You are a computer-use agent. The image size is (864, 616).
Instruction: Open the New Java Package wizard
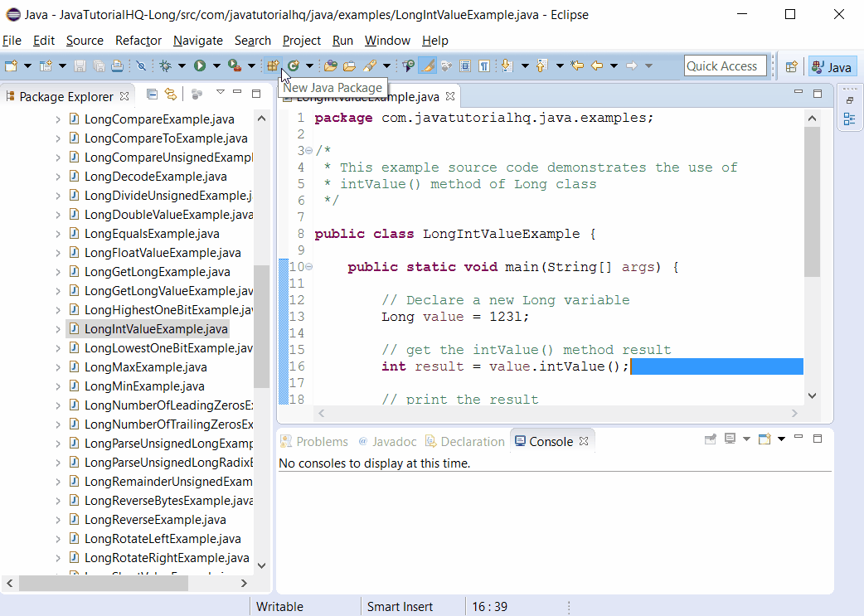(x=273, y=65)
